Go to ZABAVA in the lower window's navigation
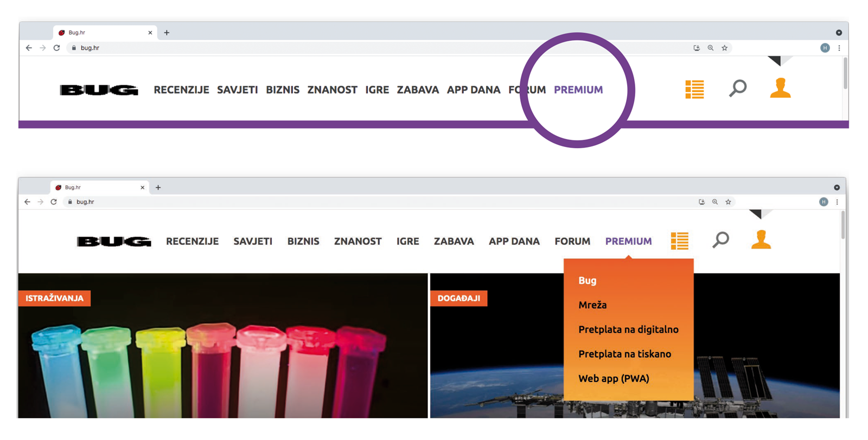Image resolution: width=868 pixels, height=440 pixels. [x=454, y=241]
